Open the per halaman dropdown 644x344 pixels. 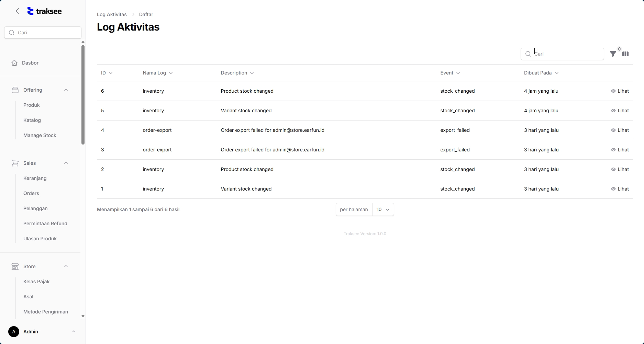pyautogui.click(x=383, y=209)
